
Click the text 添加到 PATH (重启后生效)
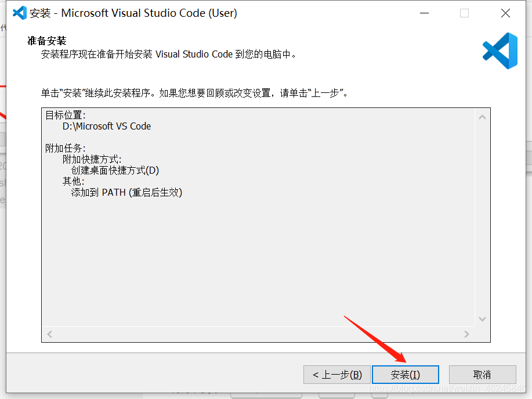(x=126, y=193)
